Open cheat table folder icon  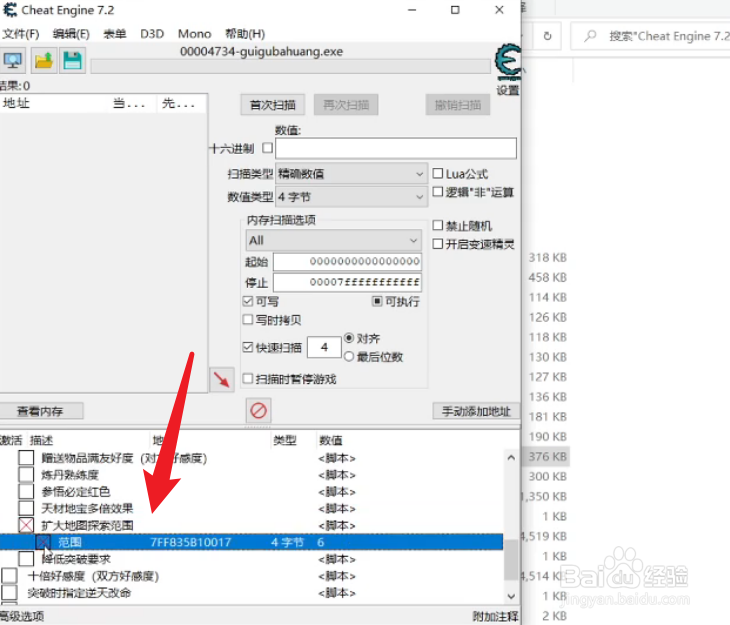44,61
